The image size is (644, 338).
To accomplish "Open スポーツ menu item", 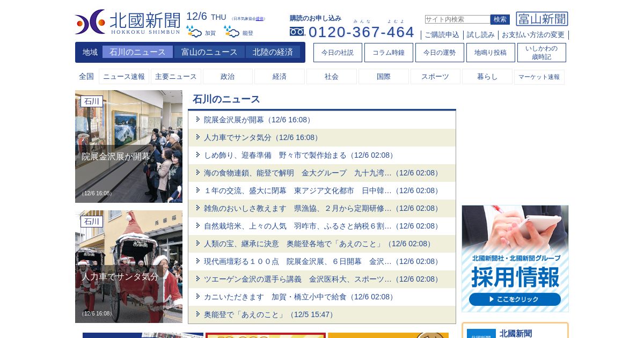I will coord(435,77).
